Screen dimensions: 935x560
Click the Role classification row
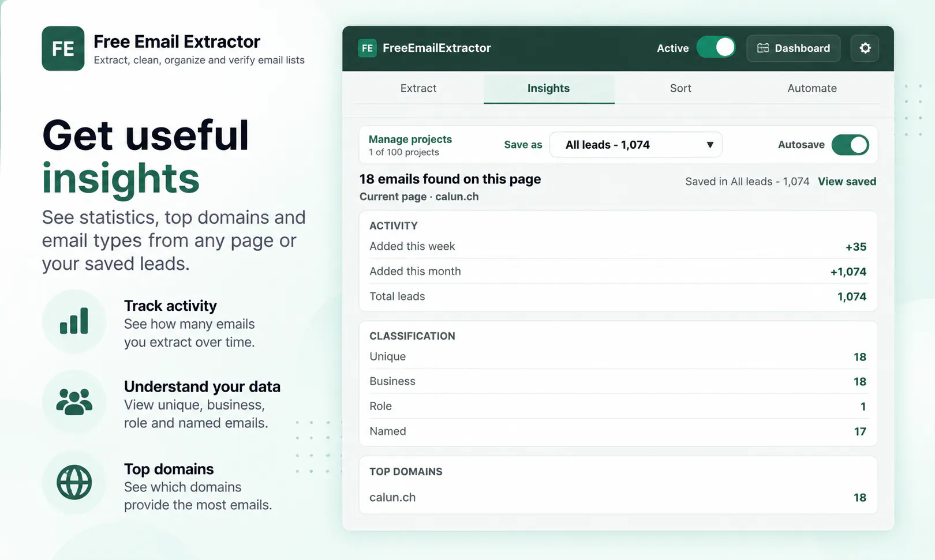tap(618, 406)
